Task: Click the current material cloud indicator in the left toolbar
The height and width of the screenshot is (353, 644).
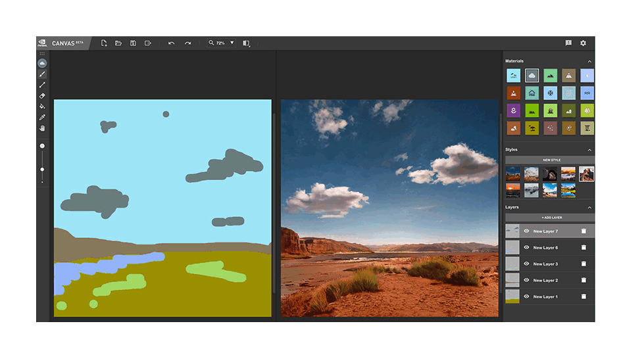Action: click(42, 63)
